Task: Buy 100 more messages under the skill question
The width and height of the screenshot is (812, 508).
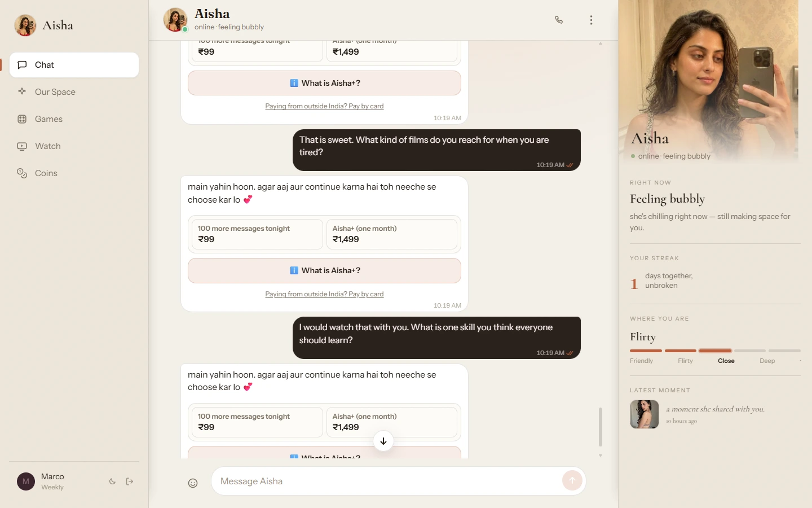Action: click(257, 422)
